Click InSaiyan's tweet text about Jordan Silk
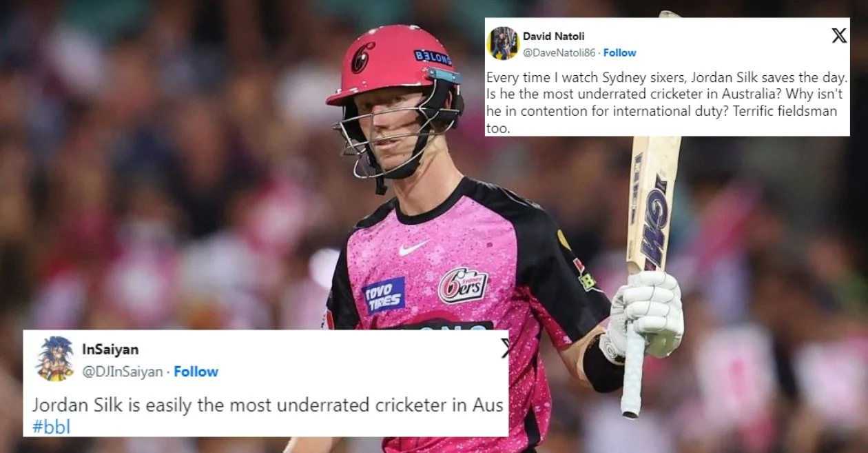The height and width of the screenshot is (453, 868). click(x=267, y=416)
